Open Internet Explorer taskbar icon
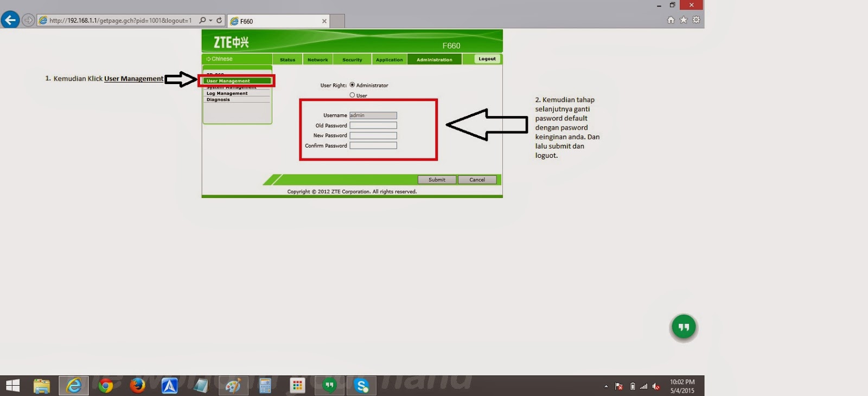The width and height of the screenshot is (868, 396). [x=74, y=386]
